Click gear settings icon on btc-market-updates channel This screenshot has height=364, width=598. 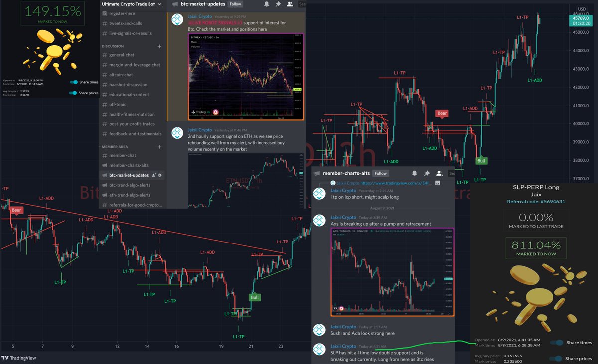[161, 175]
